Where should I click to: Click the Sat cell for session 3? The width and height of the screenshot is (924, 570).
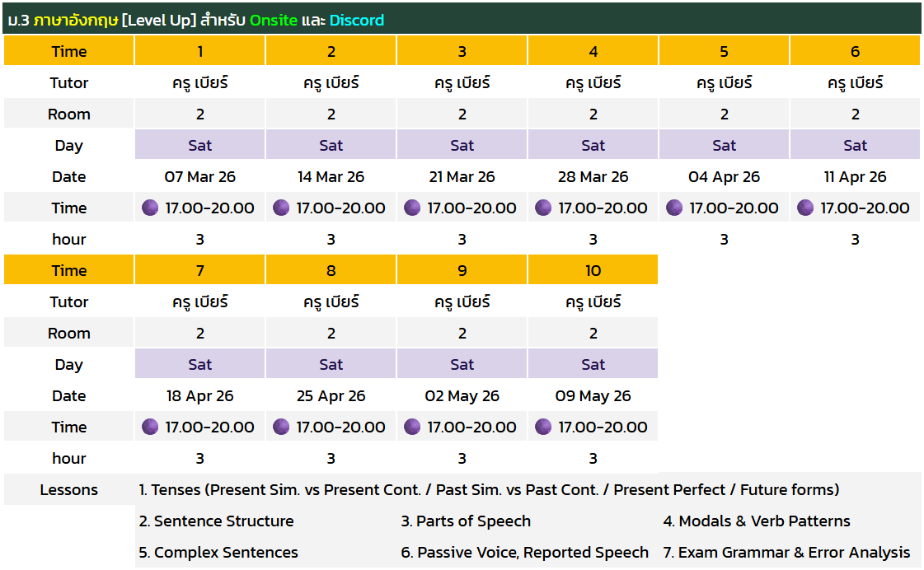click(462, 145)
